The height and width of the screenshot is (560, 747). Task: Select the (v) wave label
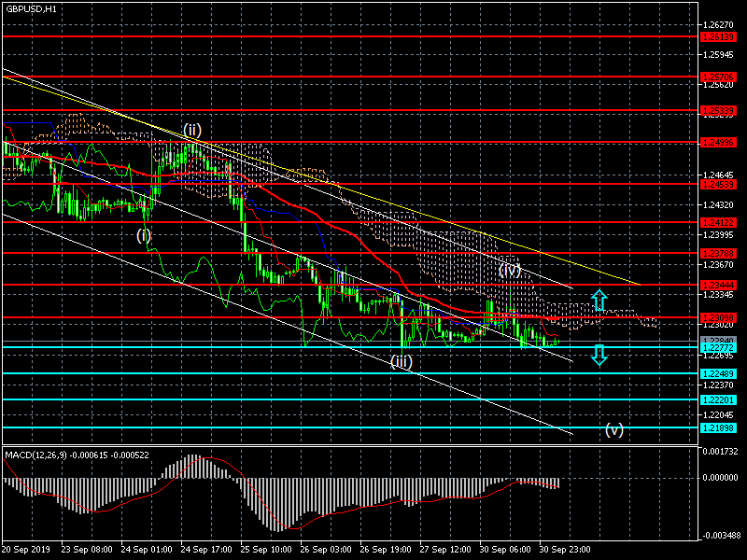614,429
